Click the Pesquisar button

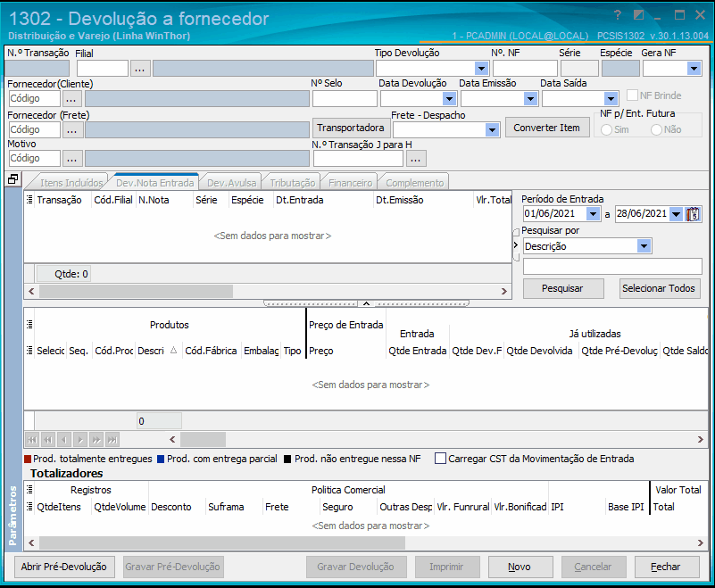(x=563, y=288)
